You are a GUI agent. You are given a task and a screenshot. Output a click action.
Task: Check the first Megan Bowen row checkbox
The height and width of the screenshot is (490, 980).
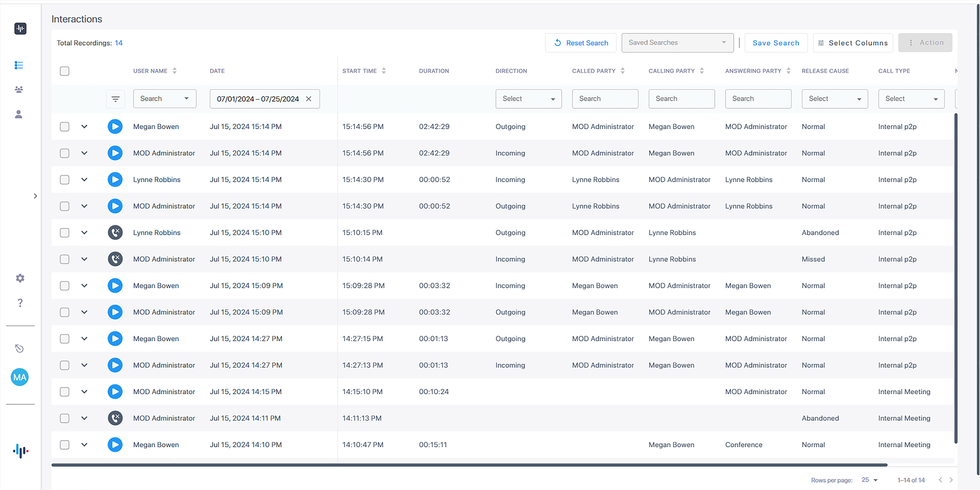pos(65,127)
